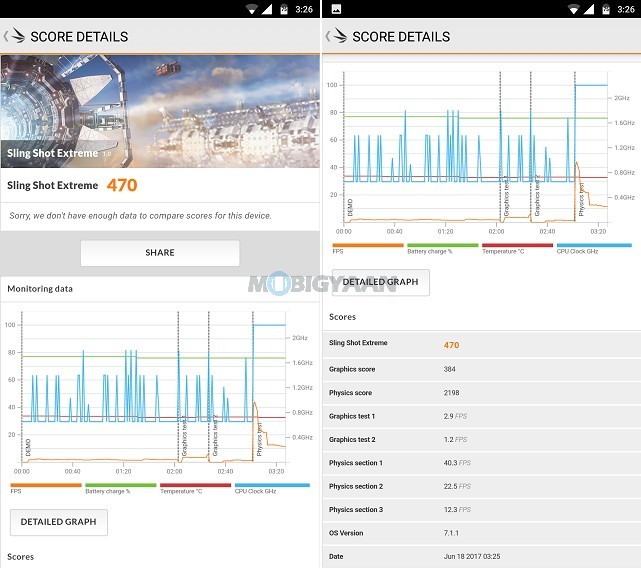Tap the Scores heading on left screen
The height and width of the screenshot is (568, 641).
[x=20, y=557]
